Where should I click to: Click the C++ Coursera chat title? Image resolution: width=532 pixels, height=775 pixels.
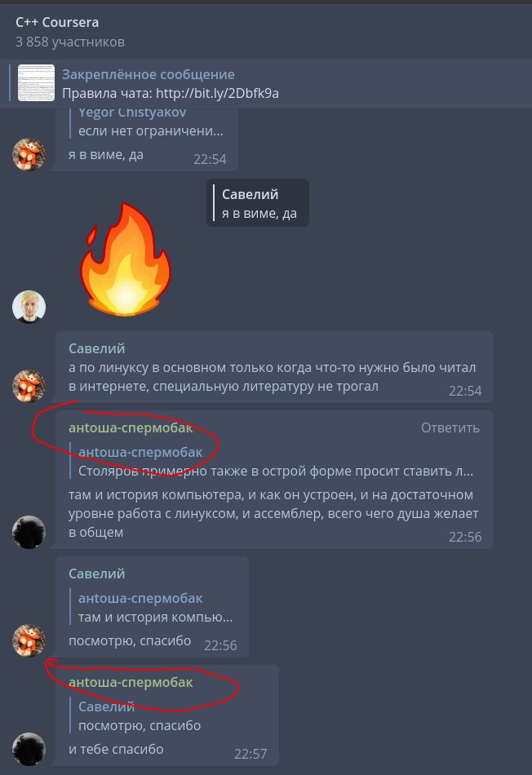point(57,22)
